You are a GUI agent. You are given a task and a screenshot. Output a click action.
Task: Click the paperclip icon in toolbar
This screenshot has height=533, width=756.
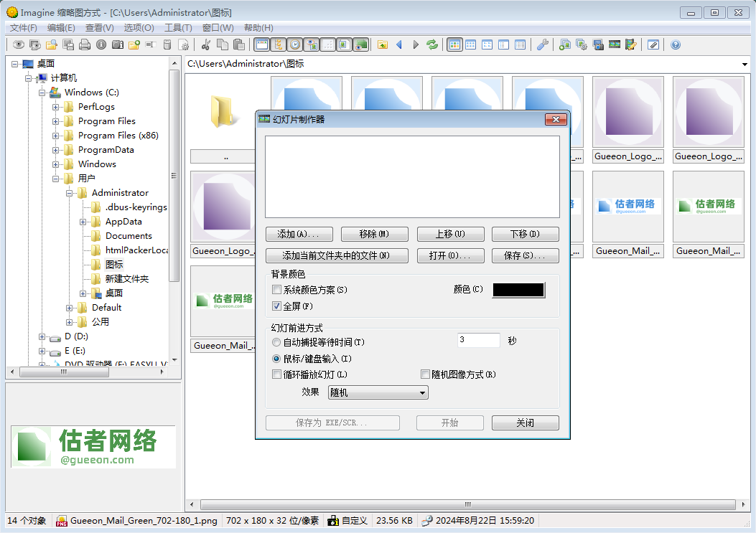653,44
